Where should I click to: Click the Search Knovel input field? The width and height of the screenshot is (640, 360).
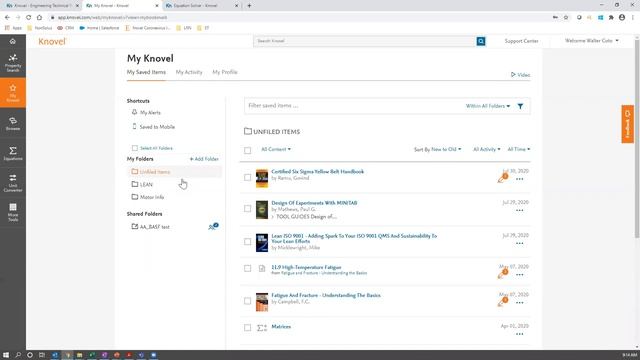click(364, 41)
